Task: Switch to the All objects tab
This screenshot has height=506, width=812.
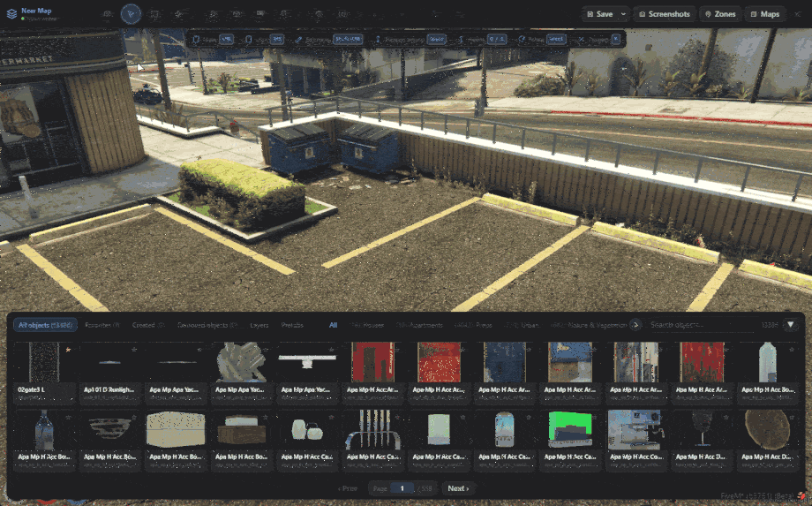Action: 45,325
